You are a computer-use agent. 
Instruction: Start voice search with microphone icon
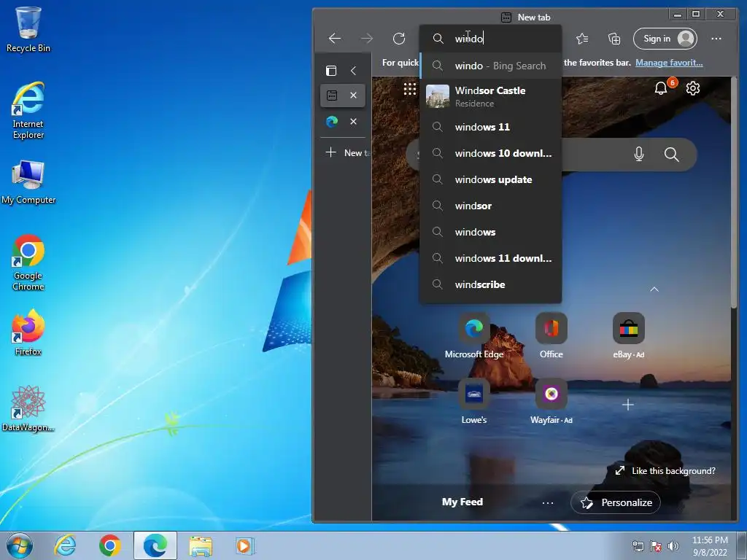click(x=639, y=154)
